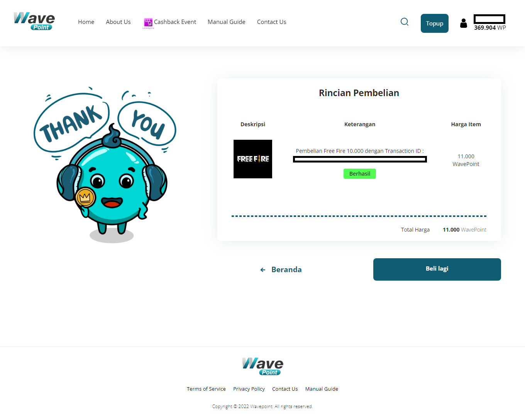The image size is (525, 420).
Task: Return home via the Beranda link
Action: tap(286, 269)
